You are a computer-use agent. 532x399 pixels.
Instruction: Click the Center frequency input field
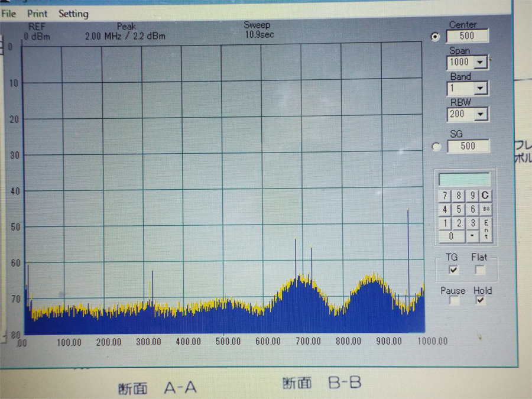tap(467, 36)
